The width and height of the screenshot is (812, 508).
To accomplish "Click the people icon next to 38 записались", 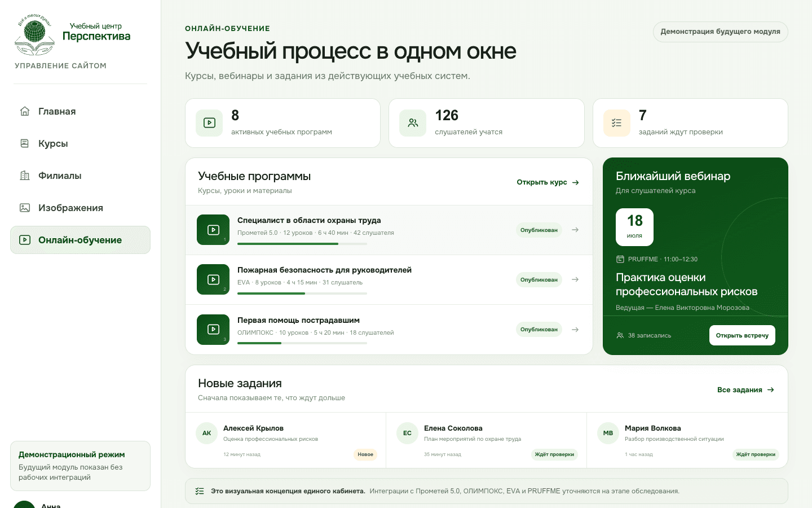I will pyautogui.click(x=620, y=335).
